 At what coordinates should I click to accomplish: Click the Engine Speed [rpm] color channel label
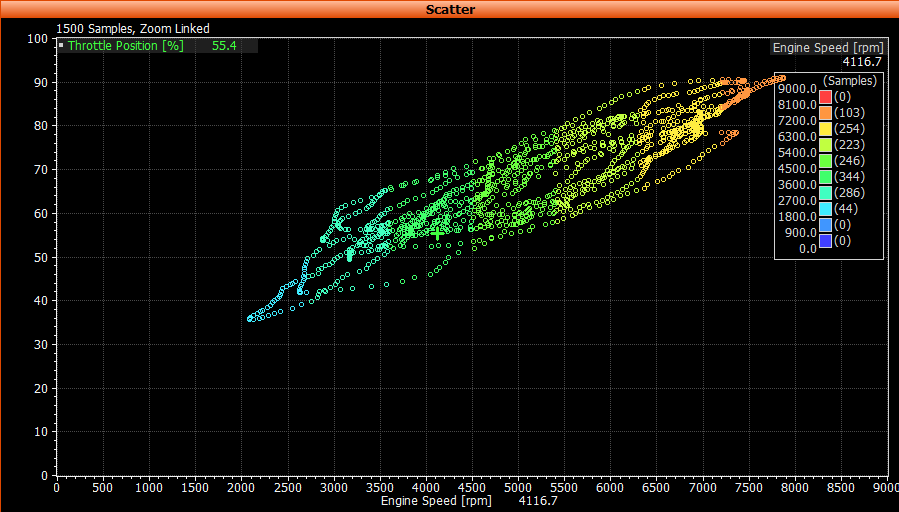[826, 47]
